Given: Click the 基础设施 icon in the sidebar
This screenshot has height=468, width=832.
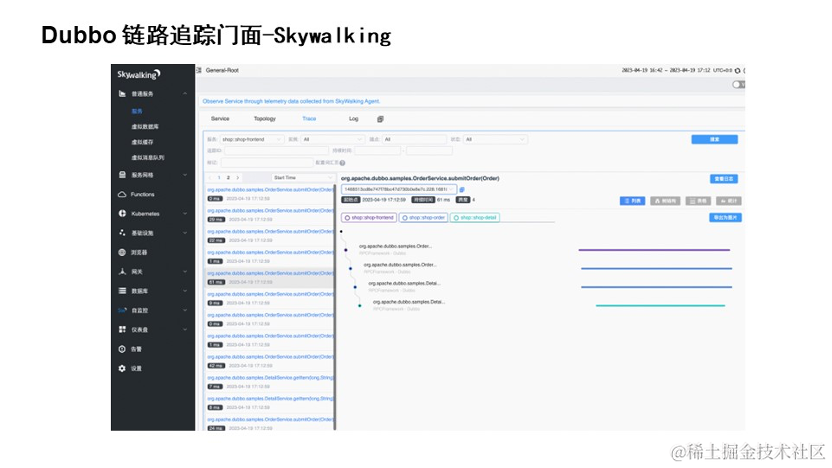Looking at the screenshot, I should 122,232.
